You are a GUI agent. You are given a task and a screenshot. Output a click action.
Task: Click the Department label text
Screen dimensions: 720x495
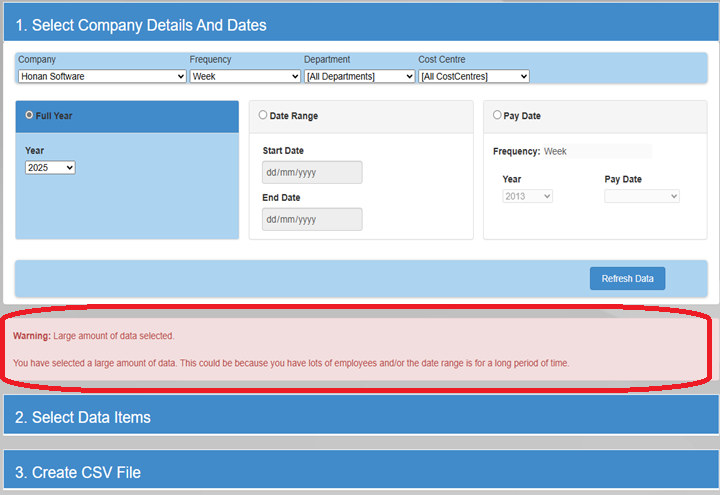[x=327, y=60]
